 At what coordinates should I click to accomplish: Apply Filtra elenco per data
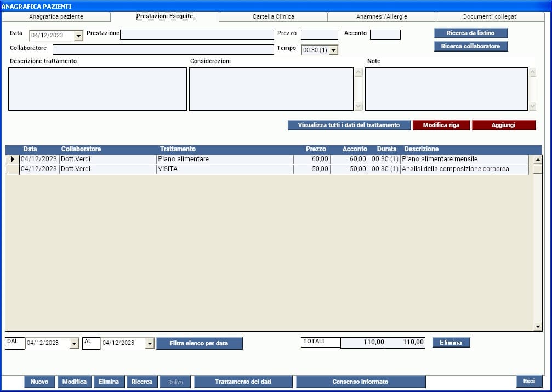coord(198,343)
